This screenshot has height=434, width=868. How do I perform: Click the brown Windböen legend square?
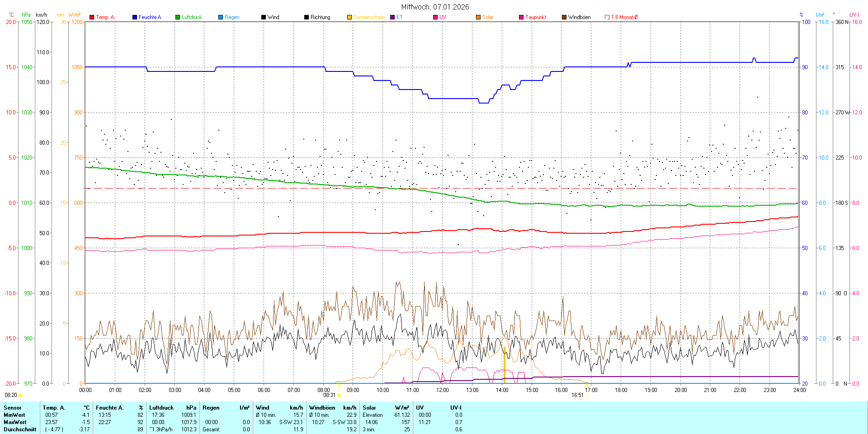click(564, 17)
